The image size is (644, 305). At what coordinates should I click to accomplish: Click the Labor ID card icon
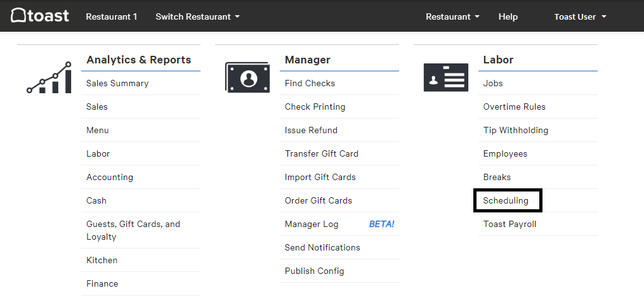coord(445,77)
